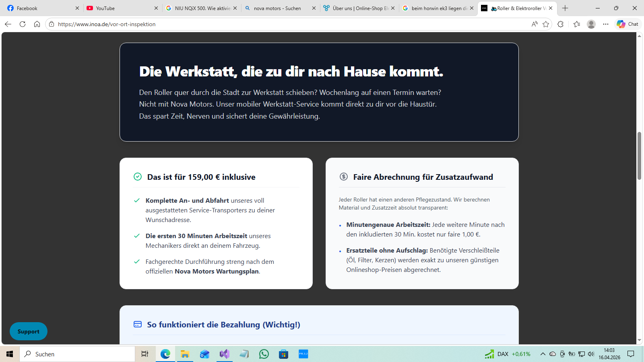Open WhatsApp from the taskbar
644x362 pixels.
(264, 354)
